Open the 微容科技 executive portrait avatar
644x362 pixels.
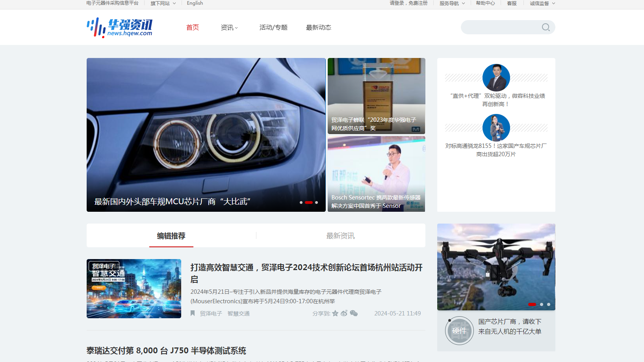(496, 78)
